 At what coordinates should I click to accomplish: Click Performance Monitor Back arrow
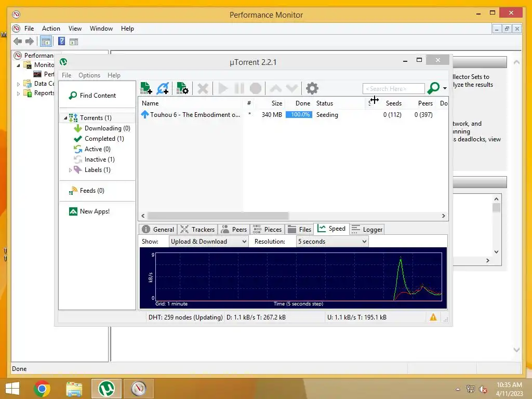(x=18, y=42)
